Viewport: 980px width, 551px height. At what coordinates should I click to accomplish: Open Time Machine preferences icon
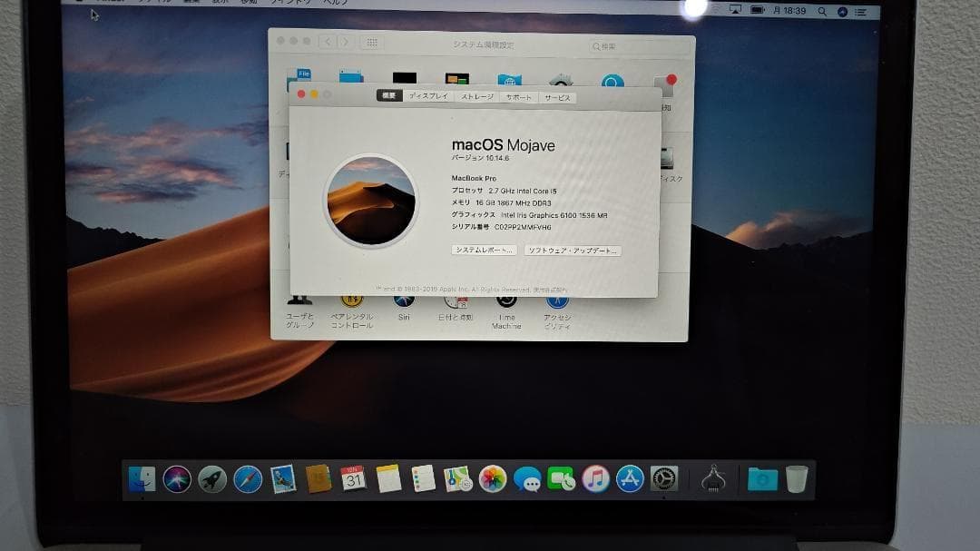[x=505, y=299]
